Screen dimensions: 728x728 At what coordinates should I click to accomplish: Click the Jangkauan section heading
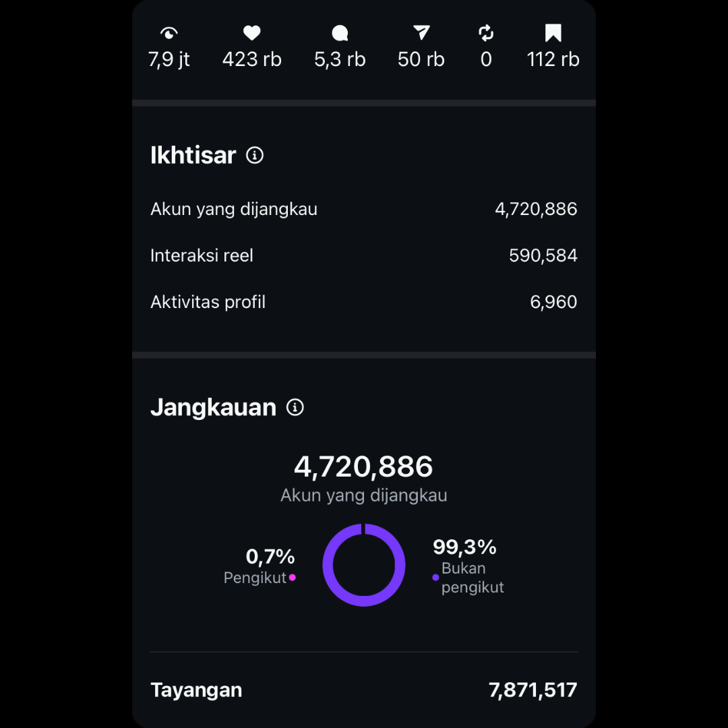[x=213, y=407]
